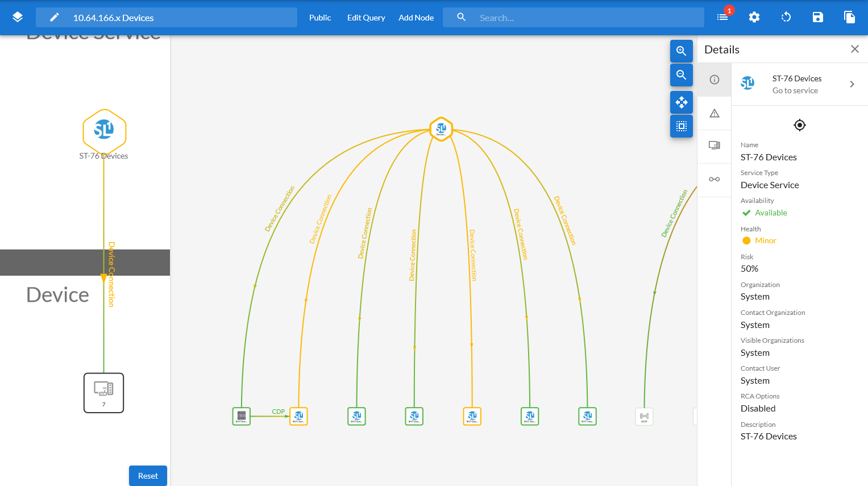The width and height of the screenshot is (868, 486).
Task: Open the settings gear icon
Action: pyautogui.click(x=754, y=17)
